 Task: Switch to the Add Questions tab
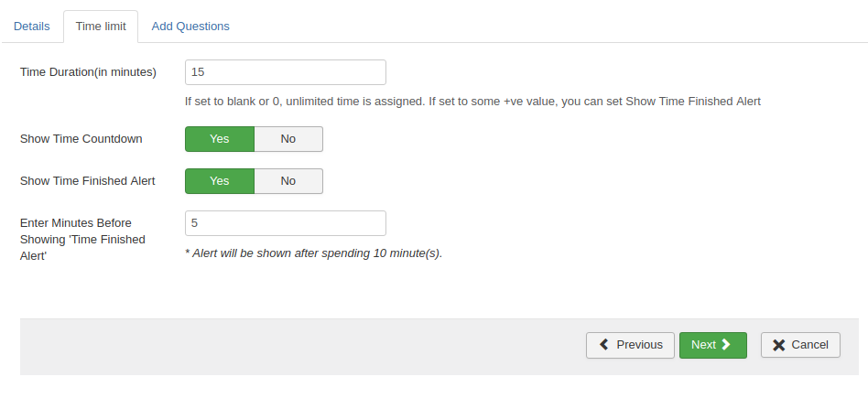(x=190, y=27)
